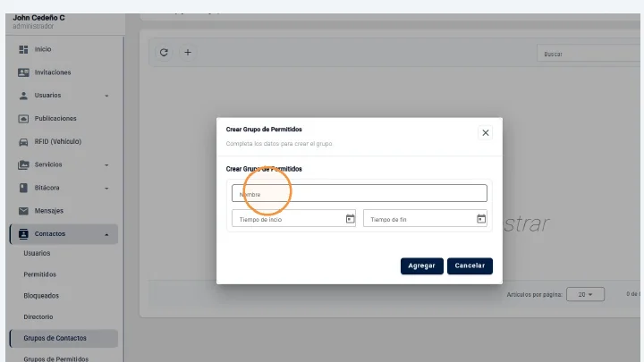
Task: Close the Crear Grupo de Permitidos dialog
Action: pos(486,132)
